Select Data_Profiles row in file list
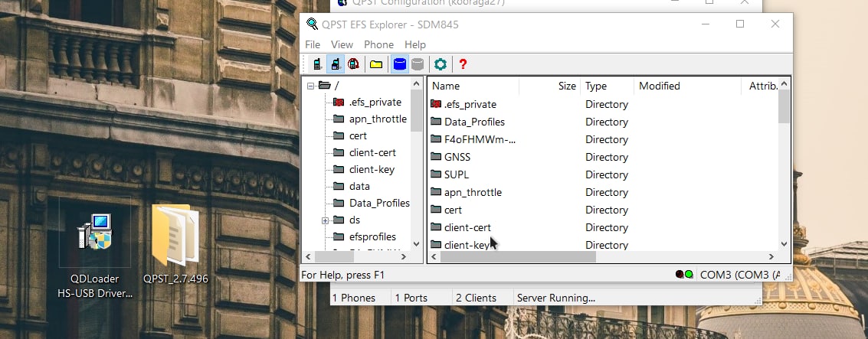Image resolution: width=868 pixels, height=339 pixels. click(x=602, y=122)
